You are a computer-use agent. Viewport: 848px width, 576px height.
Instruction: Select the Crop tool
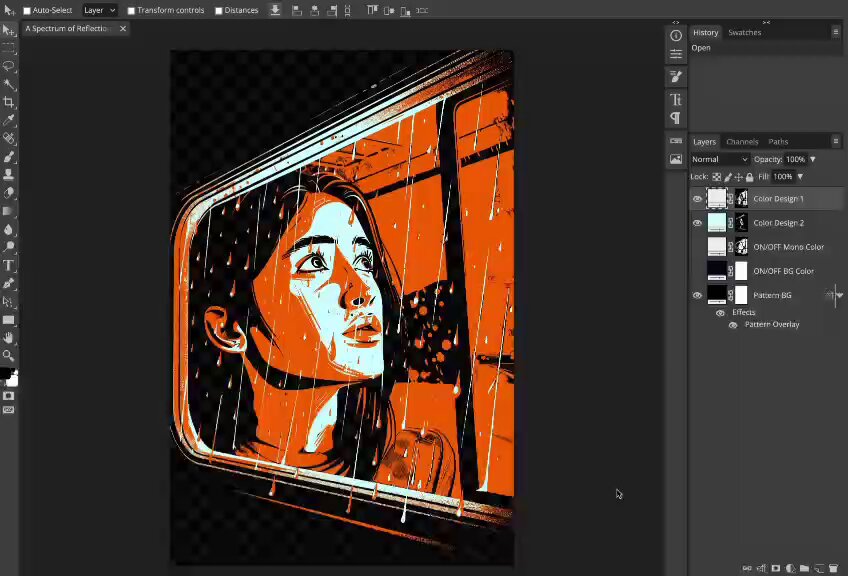pos(9,102)
